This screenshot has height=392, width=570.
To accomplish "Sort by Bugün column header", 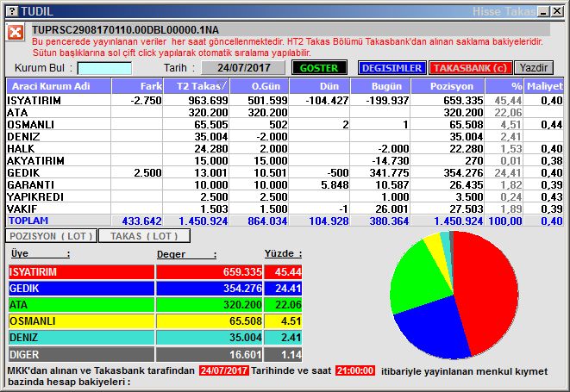I will [x=380, y=86].
